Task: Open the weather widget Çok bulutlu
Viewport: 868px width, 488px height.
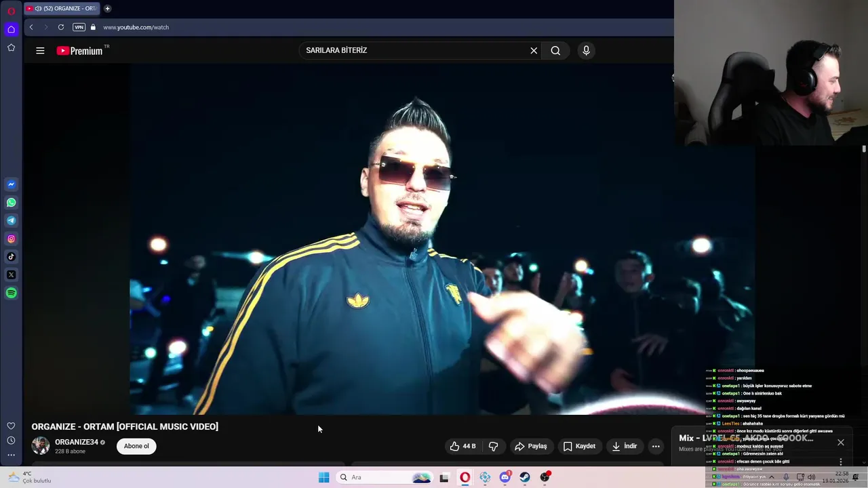Action: click(x=28, y=477)
